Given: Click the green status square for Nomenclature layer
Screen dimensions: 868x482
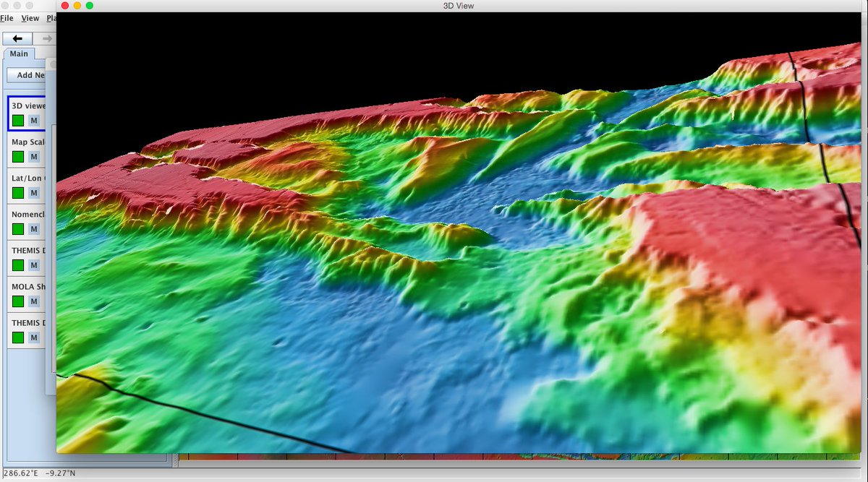Looking at the screenshot, I should pyautogui.click(x=18, y=229).
